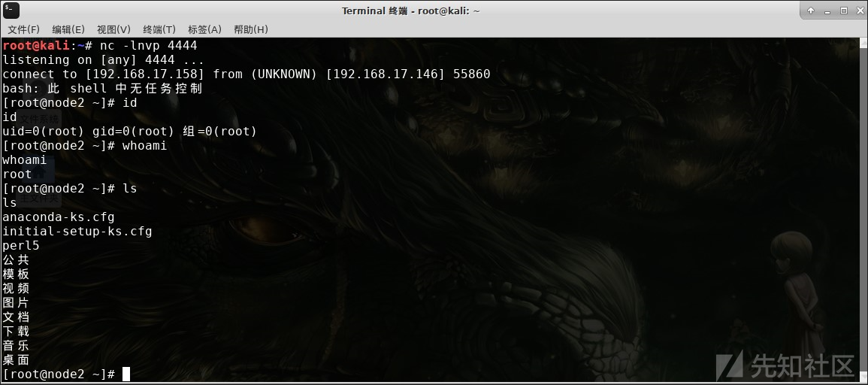Screen dimensions: 868x385
Task: Open the 编辑(E) menu
Action: click(68, 29)
